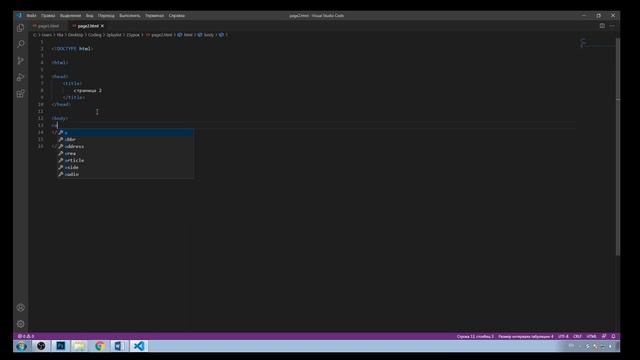Open Google Chrome from taskbar

(100, 346)
